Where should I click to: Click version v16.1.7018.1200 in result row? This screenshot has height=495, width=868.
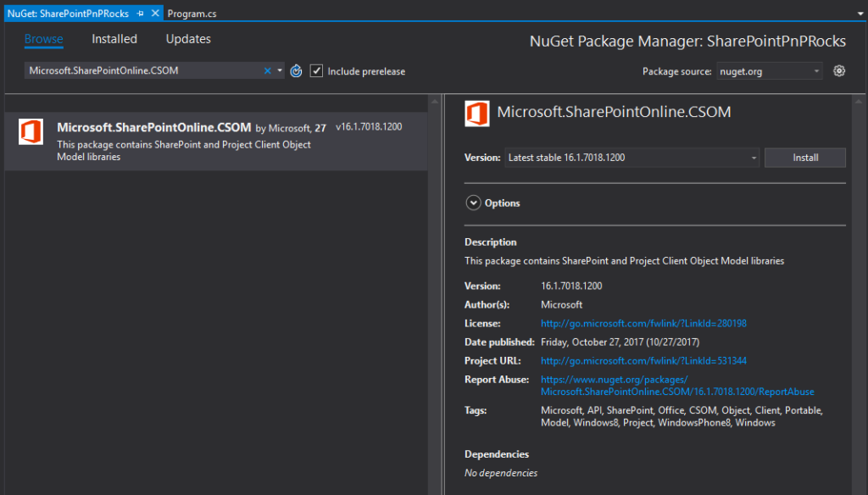pyautogui.click(x=369, y=127)
